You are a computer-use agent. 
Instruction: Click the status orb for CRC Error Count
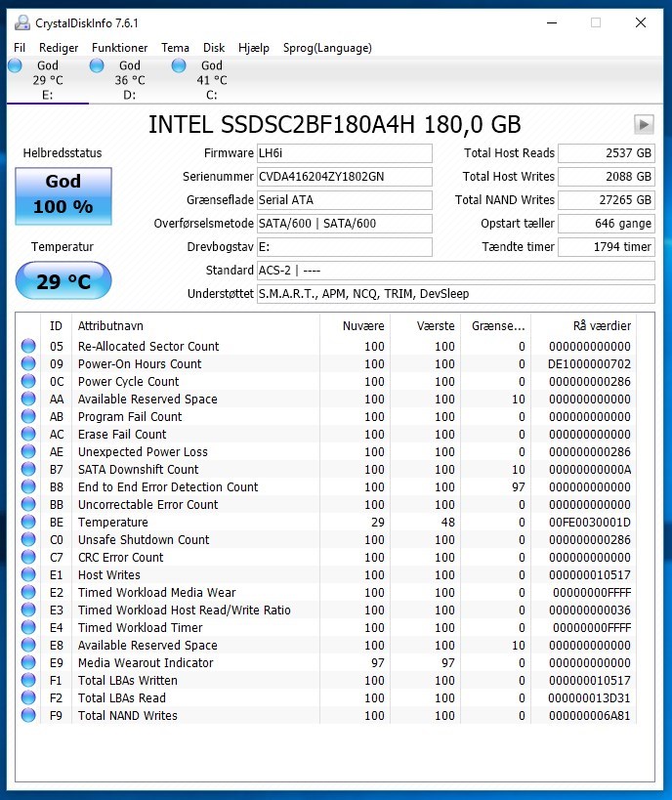[28, 558]
